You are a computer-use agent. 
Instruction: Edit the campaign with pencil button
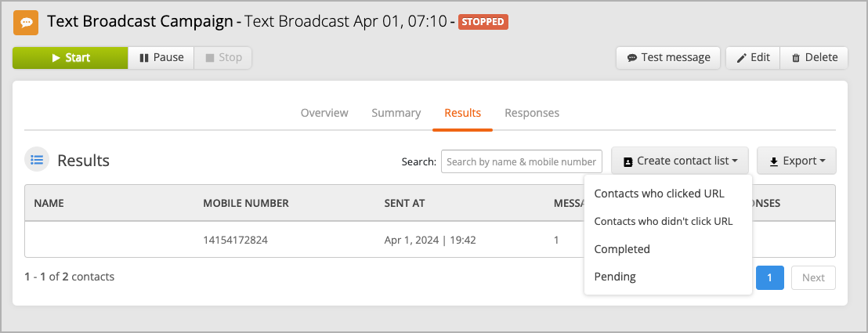point(753,58)
